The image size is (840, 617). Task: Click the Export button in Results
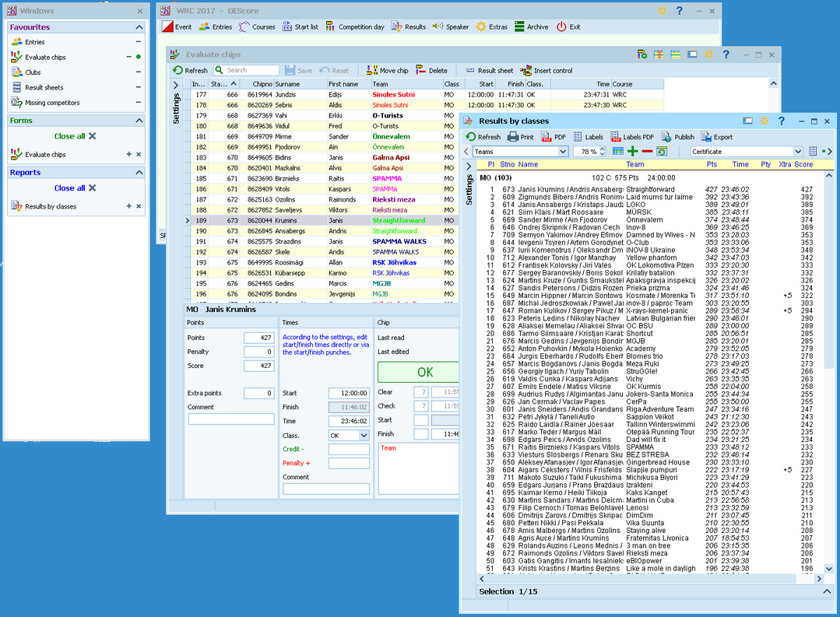click(x=717, y=137)
